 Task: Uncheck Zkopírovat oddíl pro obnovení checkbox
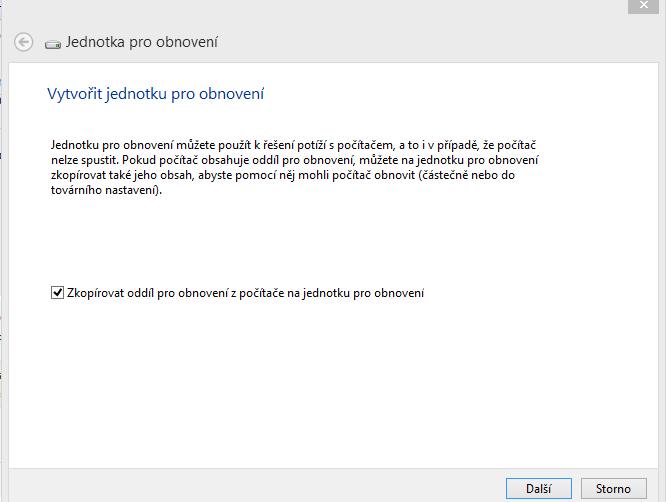57,293
